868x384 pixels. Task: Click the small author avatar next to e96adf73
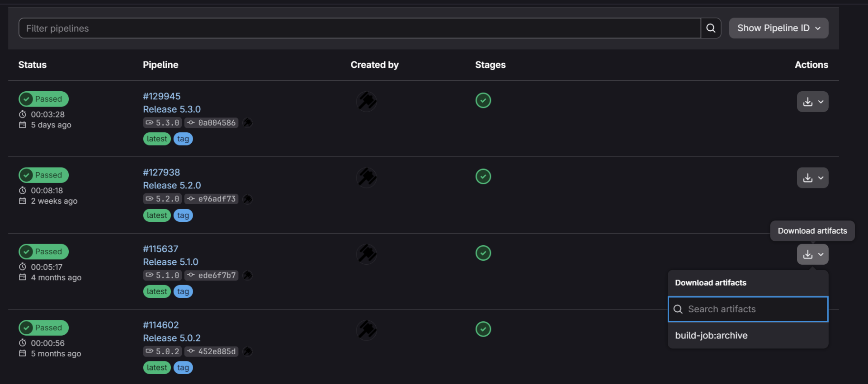pyautogui.click(x=247, y=199)
